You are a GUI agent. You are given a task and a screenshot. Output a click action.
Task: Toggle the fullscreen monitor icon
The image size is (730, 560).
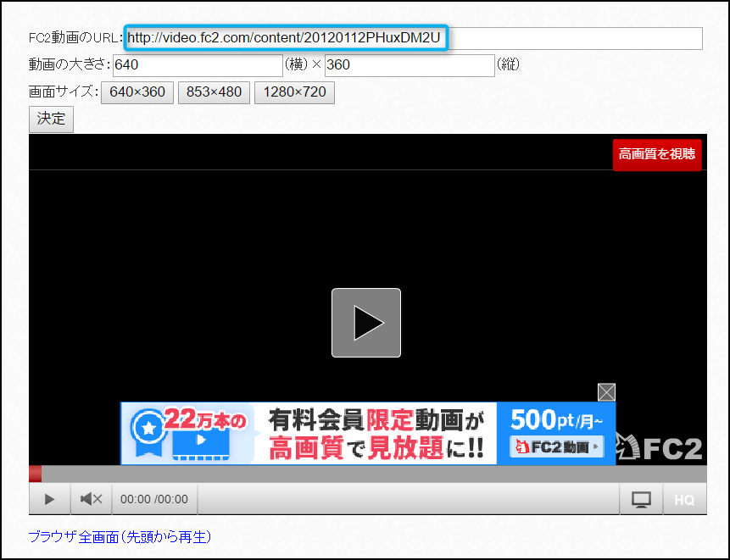click(x=640, y=500)
